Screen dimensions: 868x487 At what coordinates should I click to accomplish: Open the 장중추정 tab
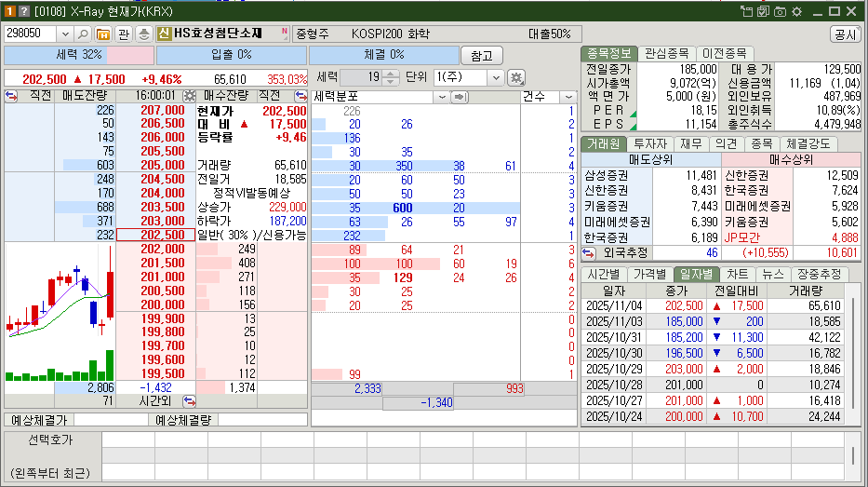(x=820, y=274)
